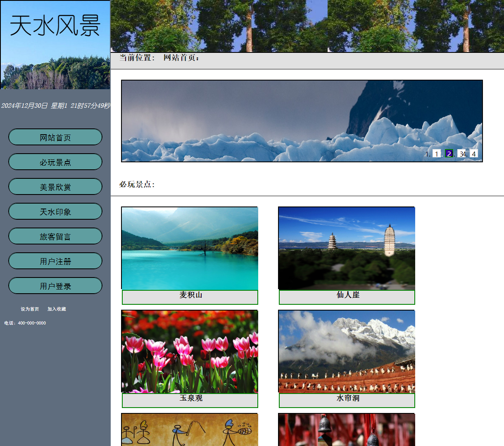Select slide 4 in the carousel pagination

tap(474, 154)
